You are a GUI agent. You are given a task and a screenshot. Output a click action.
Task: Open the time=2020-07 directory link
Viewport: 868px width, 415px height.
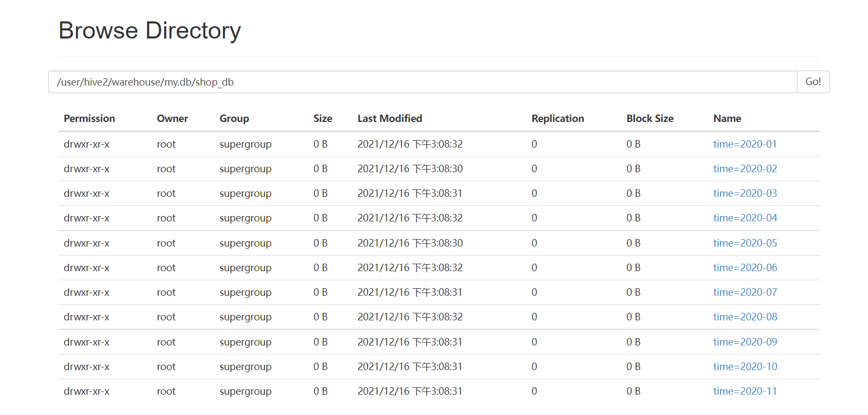click(x=745, y=292)
